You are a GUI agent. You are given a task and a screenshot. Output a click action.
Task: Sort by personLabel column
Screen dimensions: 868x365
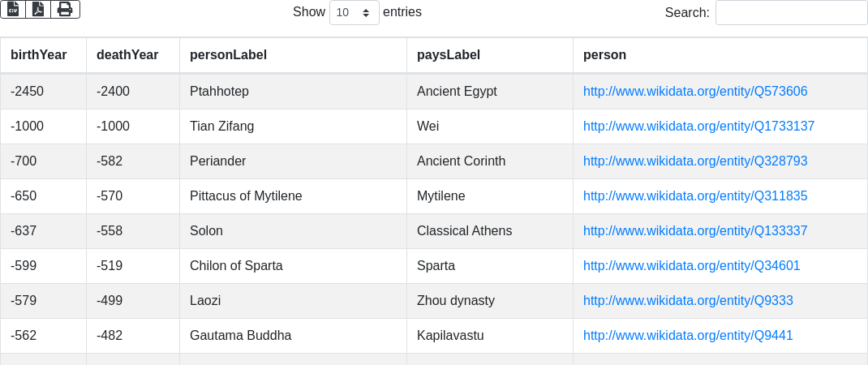click(x=228, y=55)
